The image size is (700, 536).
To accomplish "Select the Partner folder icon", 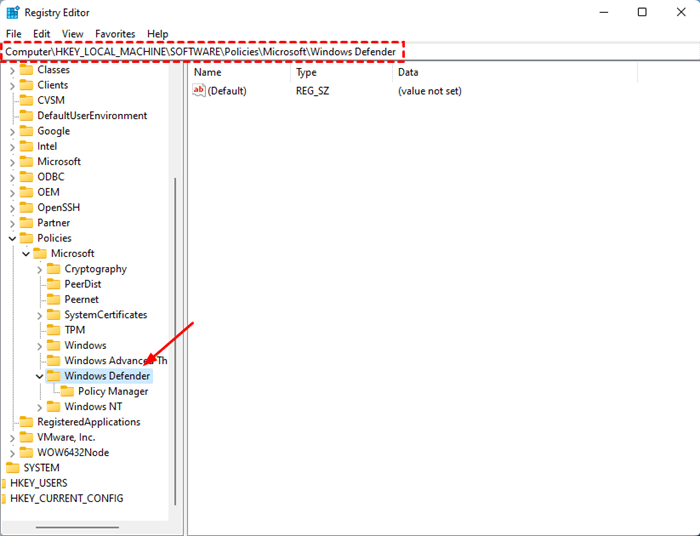I will pos(26,223).
